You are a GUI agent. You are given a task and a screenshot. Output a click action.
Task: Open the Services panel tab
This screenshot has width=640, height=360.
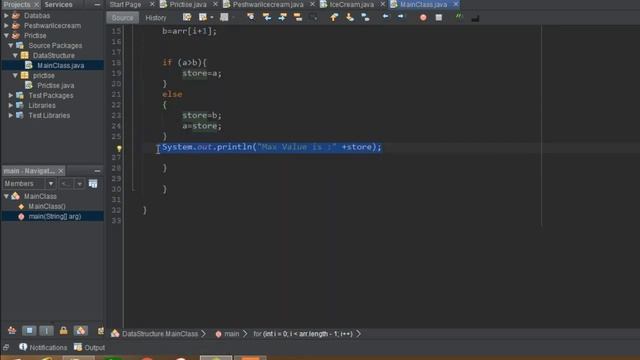click(x=58, y=4)
